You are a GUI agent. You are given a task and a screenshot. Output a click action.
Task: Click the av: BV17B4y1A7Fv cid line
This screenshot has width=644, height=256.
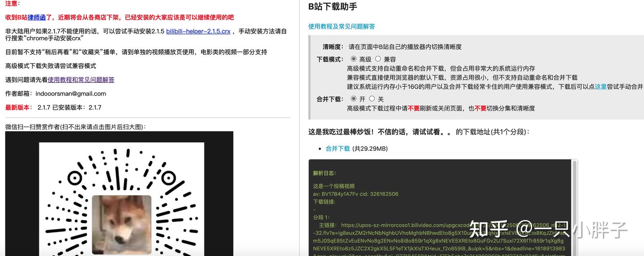(356, 194)
